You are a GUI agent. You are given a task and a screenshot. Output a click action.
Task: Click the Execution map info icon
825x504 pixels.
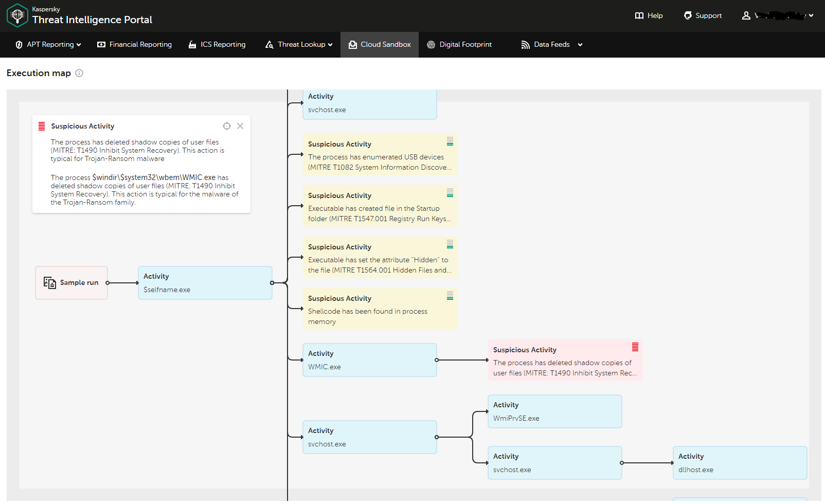tap(79, 73)
